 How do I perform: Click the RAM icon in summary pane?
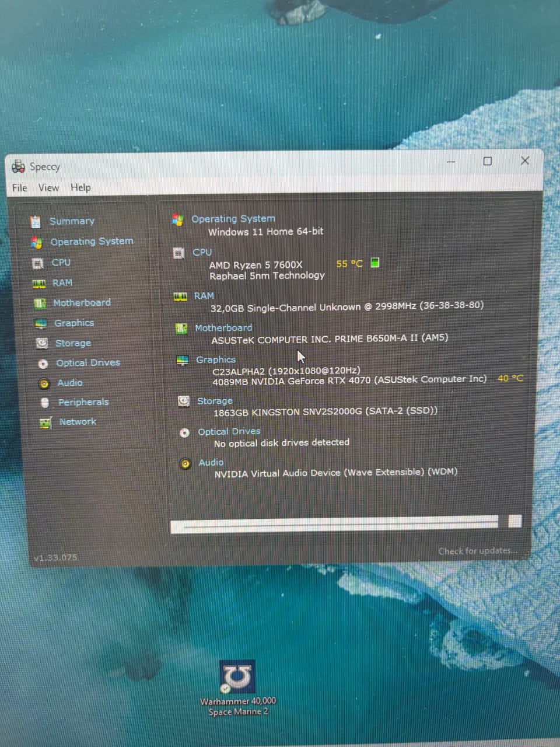180,296
